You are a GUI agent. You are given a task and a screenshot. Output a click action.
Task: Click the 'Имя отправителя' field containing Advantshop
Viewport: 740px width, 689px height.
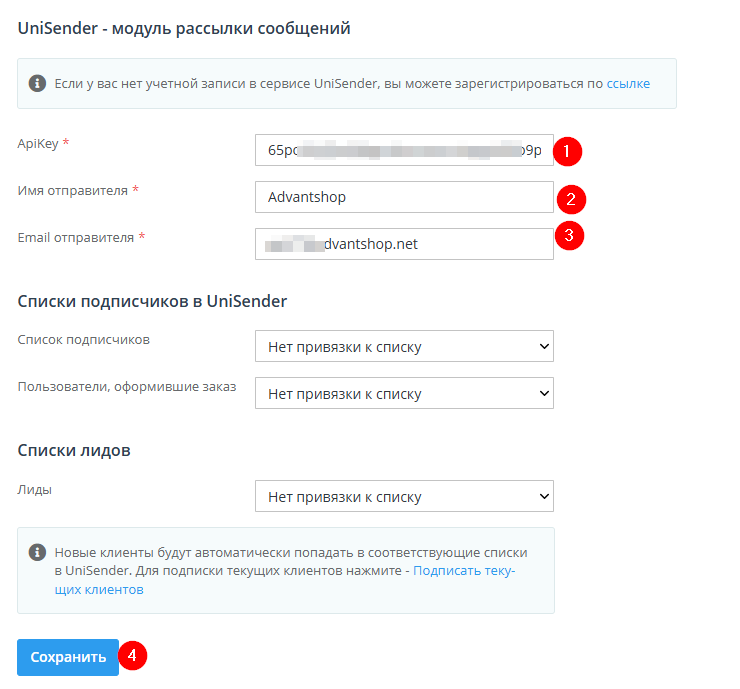(x=404, y=197)
